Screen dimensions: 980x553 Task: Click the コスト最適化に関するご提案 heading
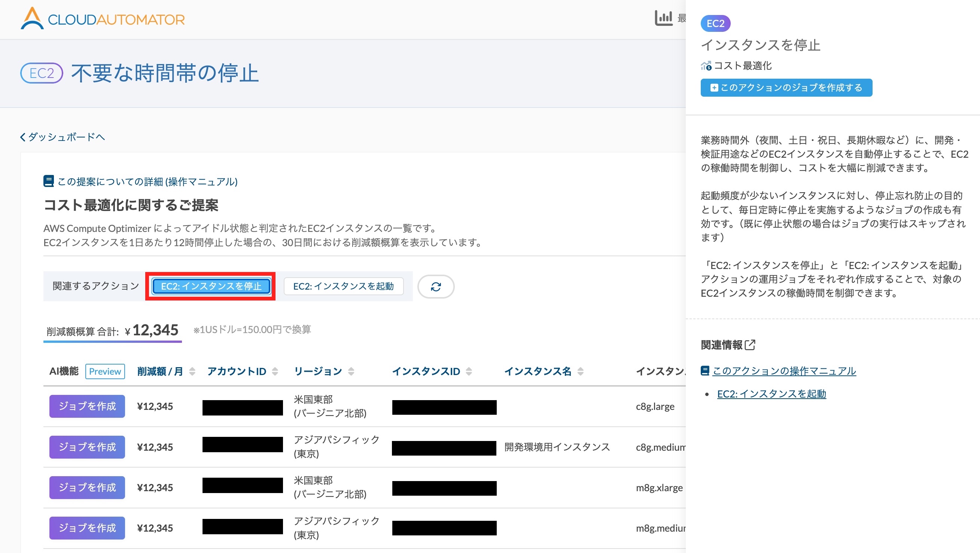[x=131, y=205]
